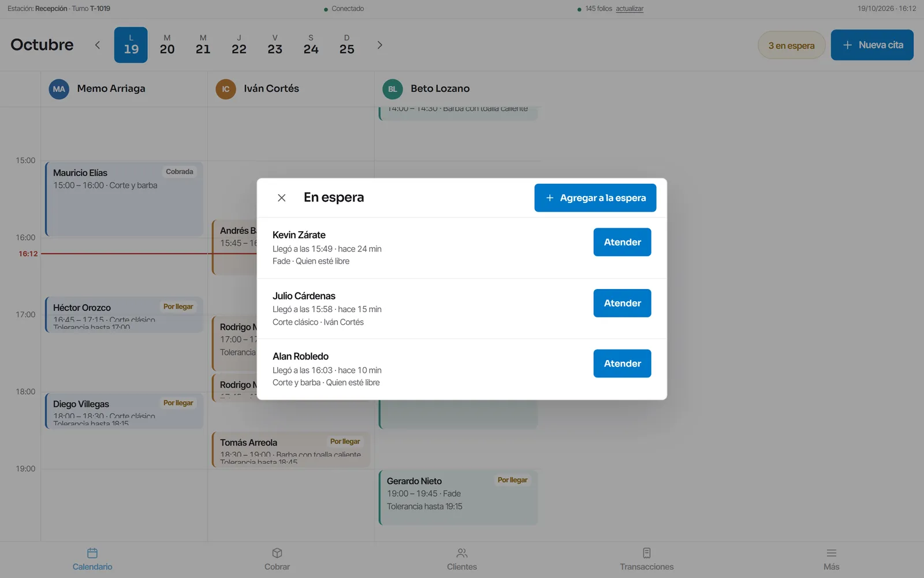Attend Kevin Zárate from waitlist
This screenshot has height=578, width=924.
tap(622, 242)
